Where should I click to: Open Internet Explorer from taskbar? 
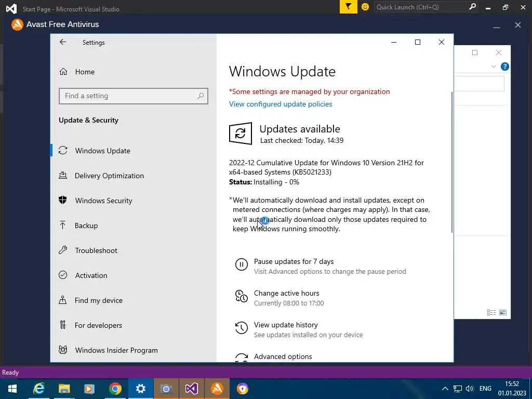click(38, 389)
